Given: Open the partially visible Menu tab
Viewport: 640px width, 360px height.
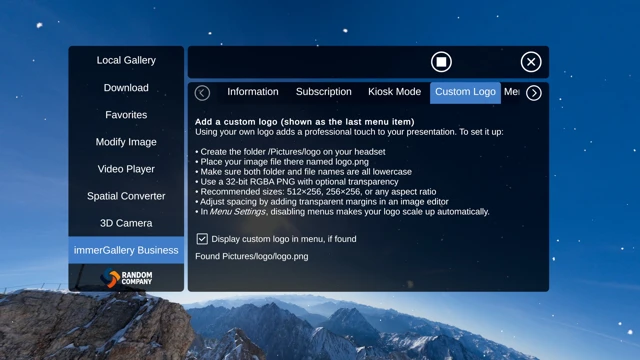Looking at the screenshot, I should 512,92.
